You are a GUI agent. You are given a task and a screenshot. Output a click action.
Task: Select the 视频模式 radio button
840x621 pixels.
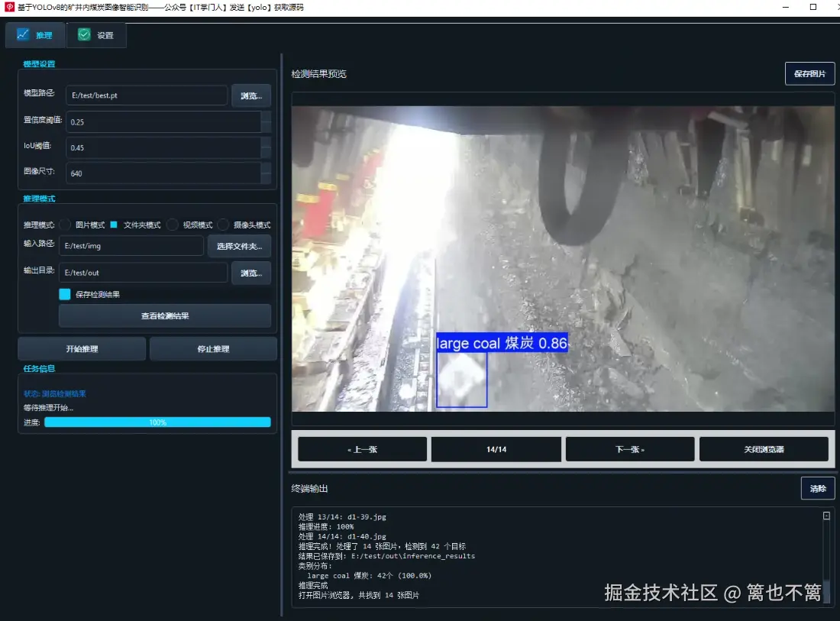click(173, 225)
